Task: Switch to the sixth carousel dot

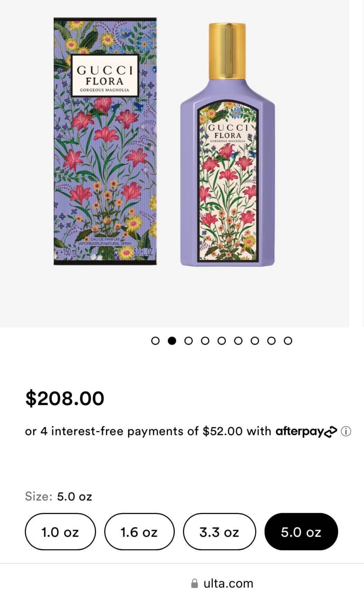Action: point(238,341)
